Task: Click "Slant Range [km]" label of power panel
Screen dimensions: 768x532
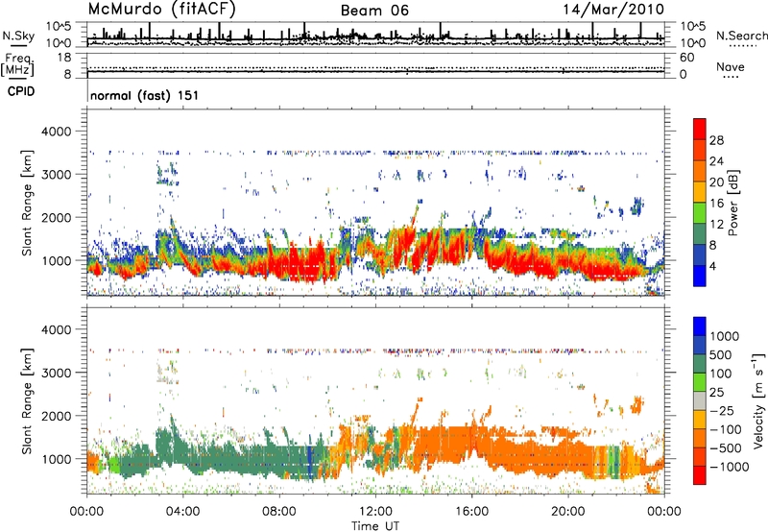Action: tap(27, 203)
